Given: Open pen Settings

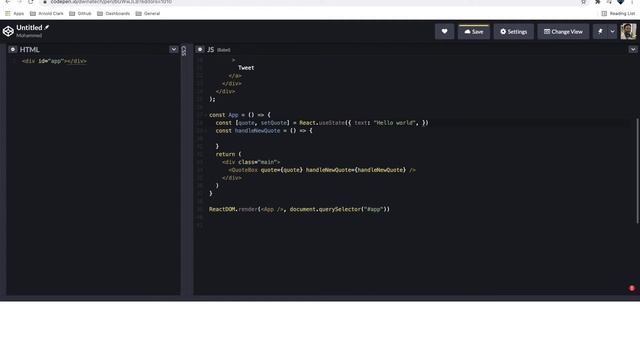Looking at the screenshot, I should click(513, 31).
